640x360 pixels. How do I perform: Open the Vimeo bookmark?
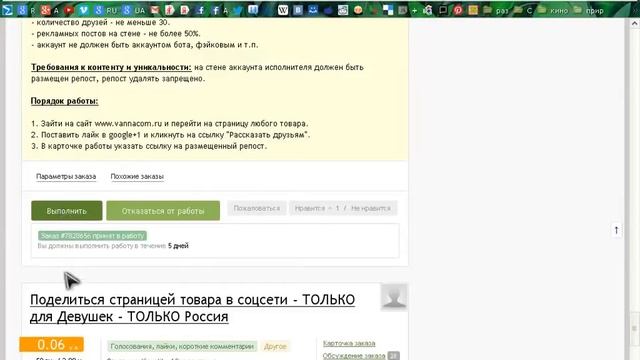tap(84, 9)
